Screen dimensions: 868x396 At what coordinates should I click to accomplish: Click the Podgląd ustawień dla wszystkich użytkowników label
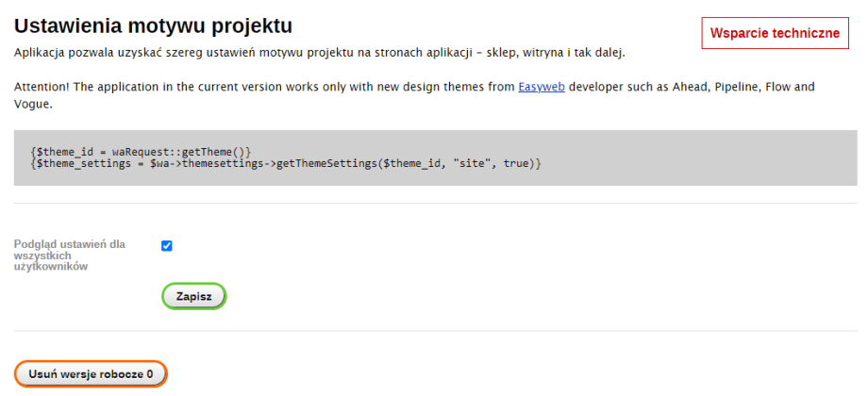tap(69, 256)
